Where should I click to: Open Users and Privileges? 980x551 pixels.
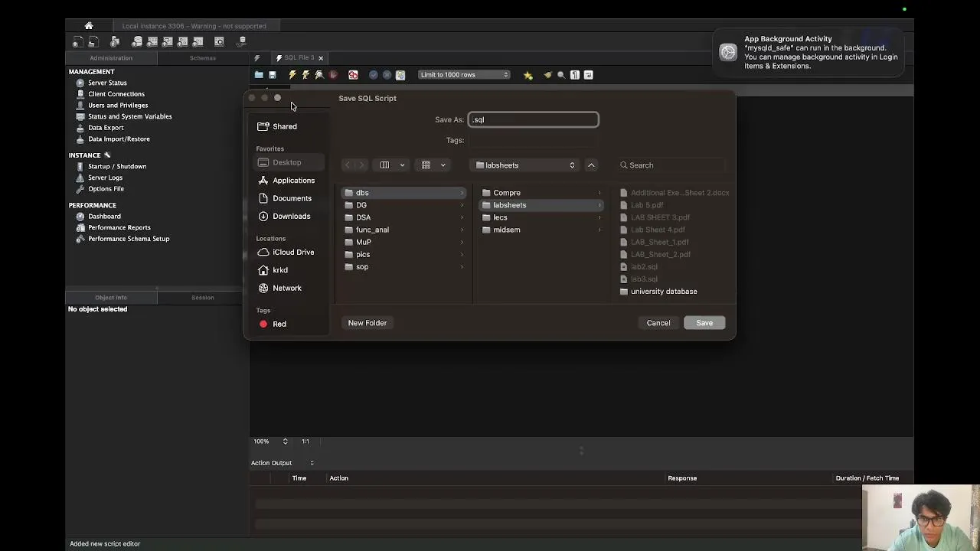coord(118,106)
